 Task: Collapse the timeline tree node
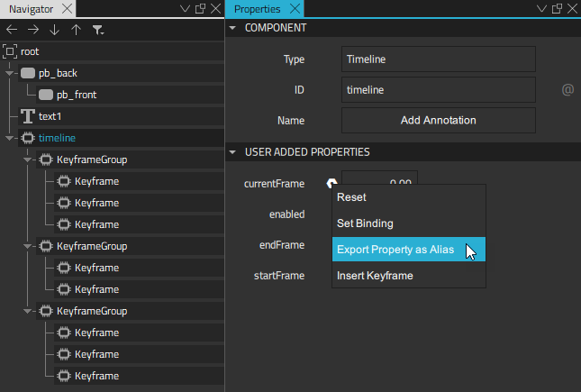pos(10,139)
